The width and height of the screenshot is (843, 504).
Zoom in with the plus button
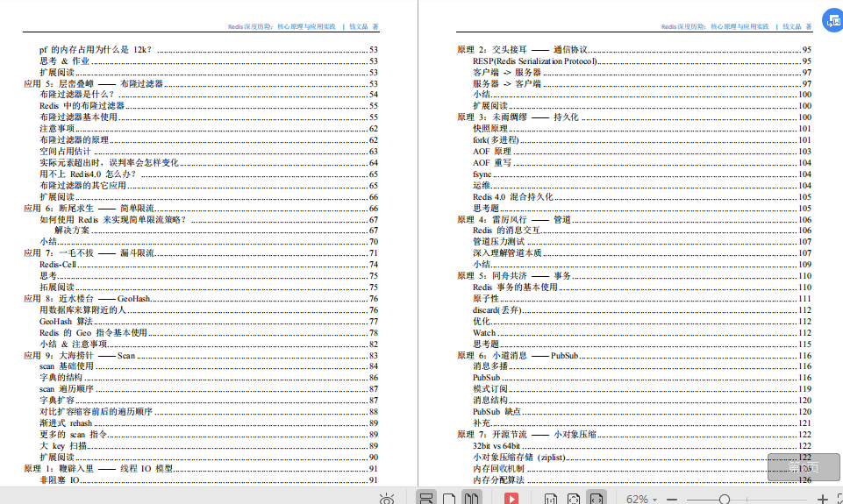(x=822, y=499)
